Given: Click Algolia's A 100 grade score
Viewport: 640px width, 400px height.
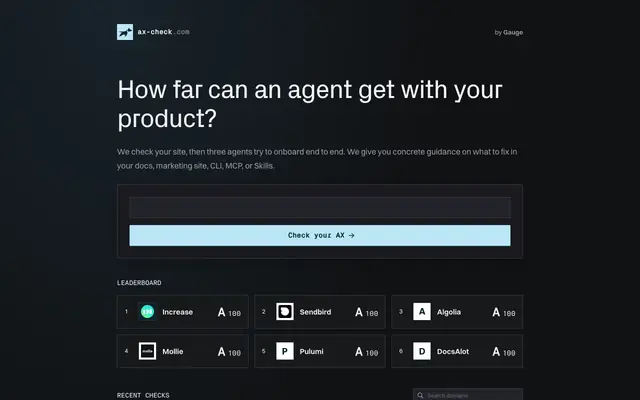Looking at the screenshot, I should (504, 312).
